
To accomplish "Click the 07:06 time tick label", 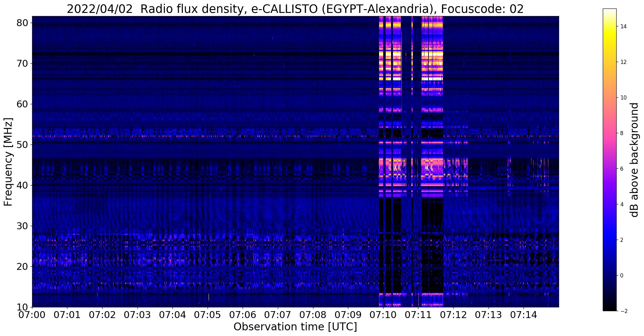I will click(x=243, y=315).
